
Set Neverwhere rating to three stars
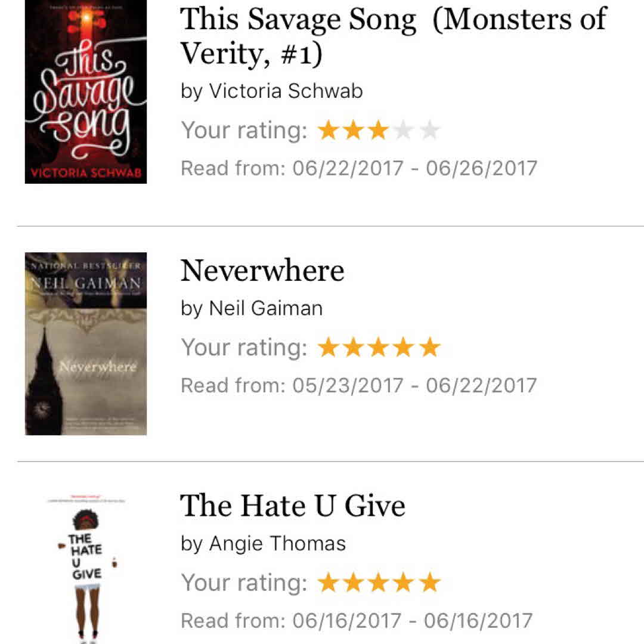click(379, 347)
